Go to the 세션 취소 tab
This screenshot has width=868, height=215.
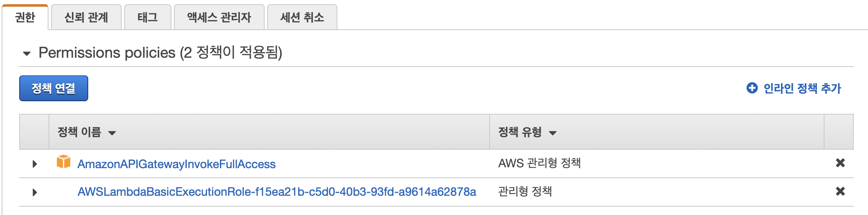(x=302, y=17)
